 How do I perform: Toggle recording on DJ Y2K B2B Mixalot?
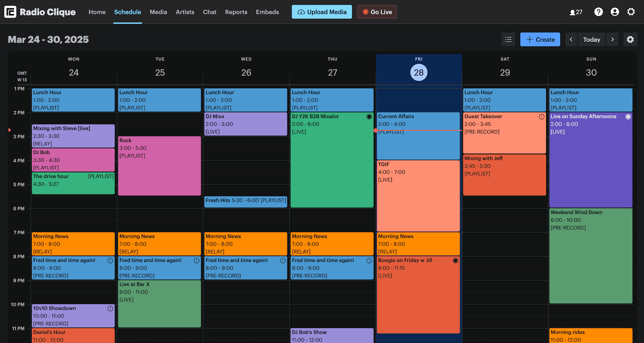pos(369,116)
